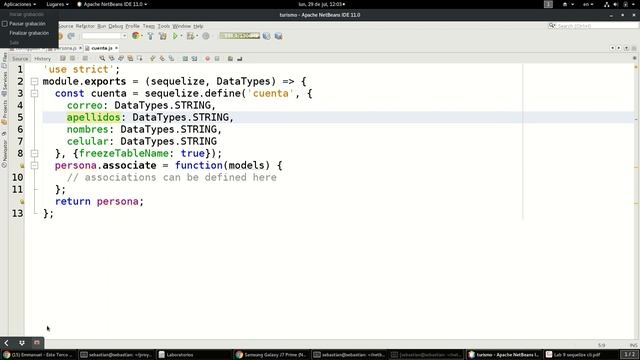Viewport: 640px width, 360px height.
Task: Click Find Next Occurrence editor icon
Action: point(121,59)
